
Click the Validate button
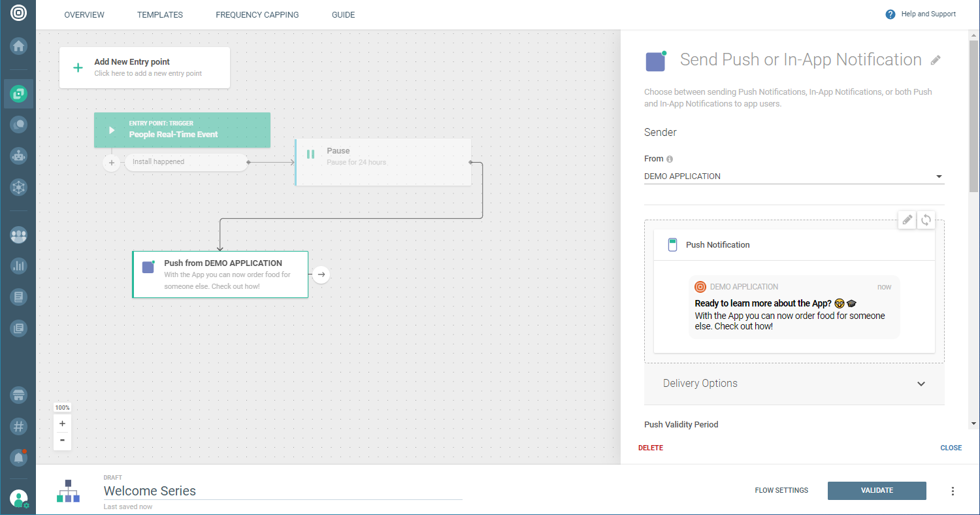(876, 491)
